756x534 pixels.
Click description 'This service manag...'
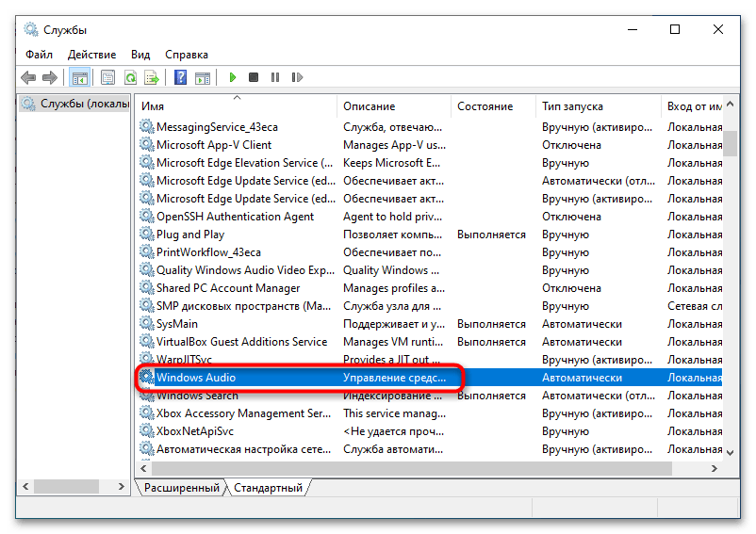click(x=394, y=413)
